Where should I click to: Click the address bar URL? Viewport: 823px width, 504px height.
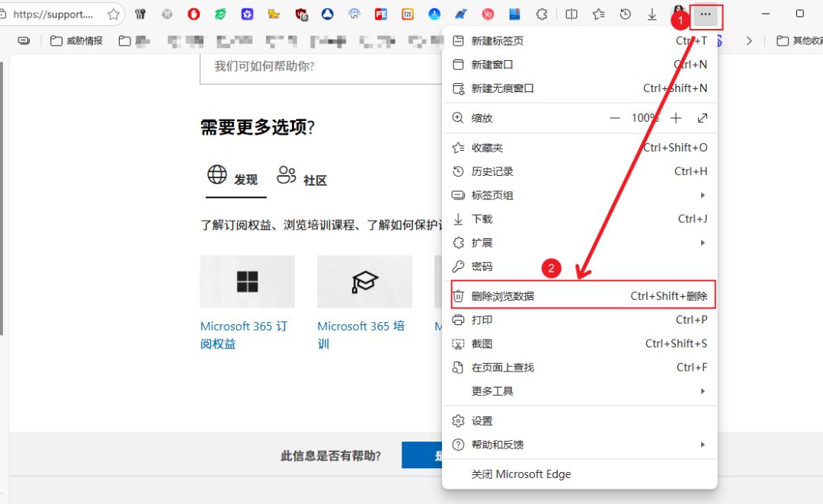pos(53,14)
